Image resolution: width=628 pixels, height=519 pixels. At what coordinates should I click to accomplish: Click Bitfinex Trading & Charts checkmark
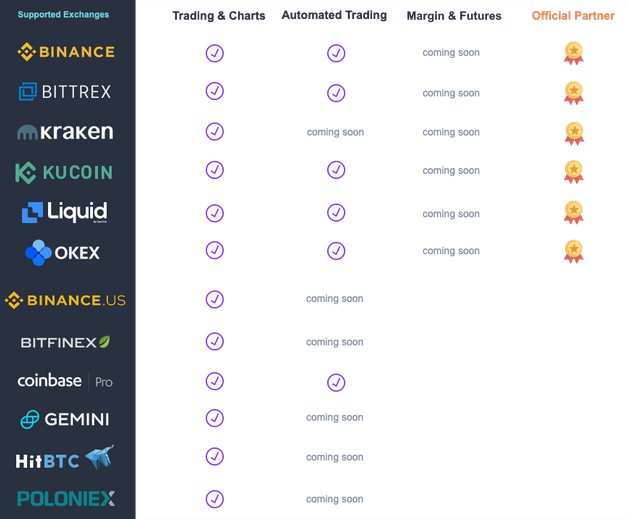pyautogui.click(x=215, y=341)
